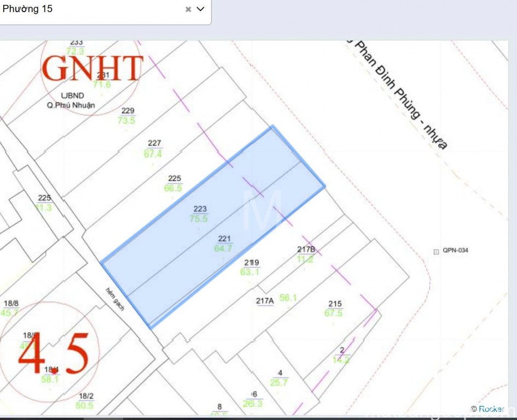Viewport: 517px width, 420px height.
Task: Select parcel 4 with area 25.7
Action: click(279, 378)
